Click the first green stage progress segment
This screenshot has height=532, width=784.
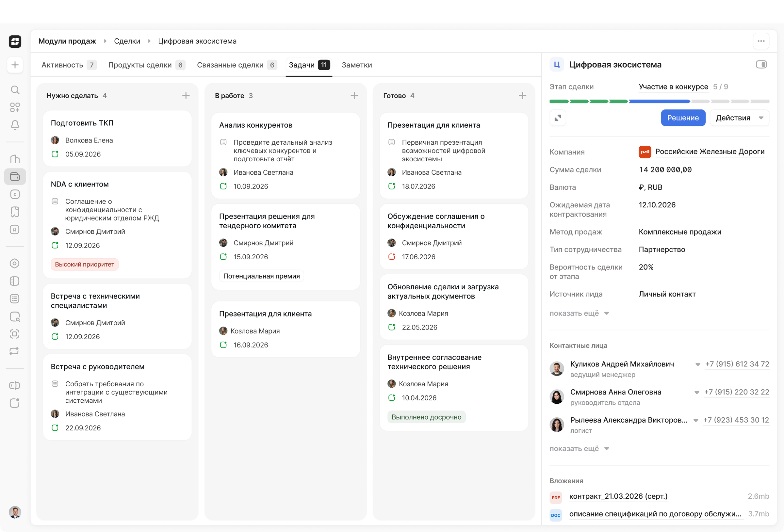(559, 101)
